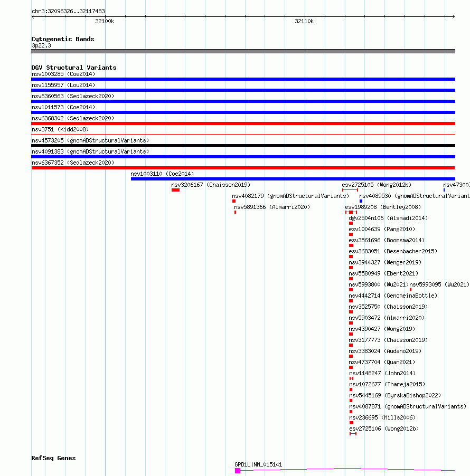470x476 pixels.
Task: Select nsv4087871 gnomAD variant label
Action: (x=408, y=406)
